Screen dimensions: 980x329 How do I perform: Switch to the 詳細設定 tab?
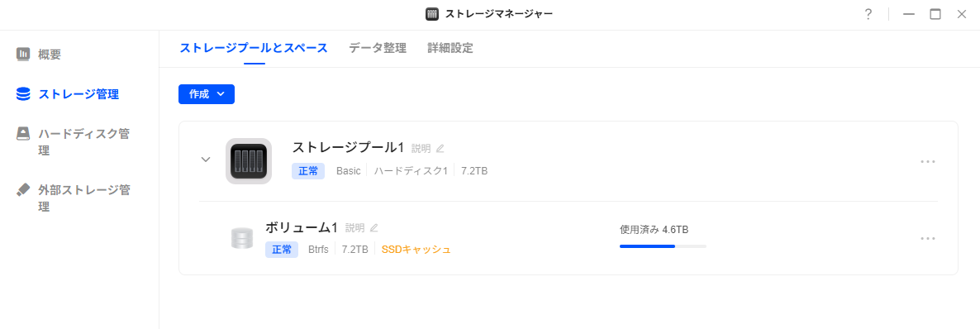pyautogui.click(x=450, y=48)
